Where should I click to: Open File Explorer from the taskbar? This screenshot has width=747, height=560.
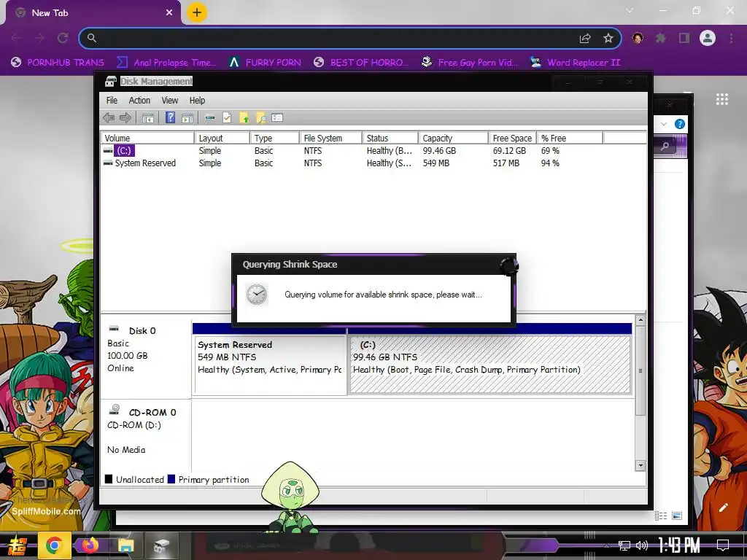125,545
